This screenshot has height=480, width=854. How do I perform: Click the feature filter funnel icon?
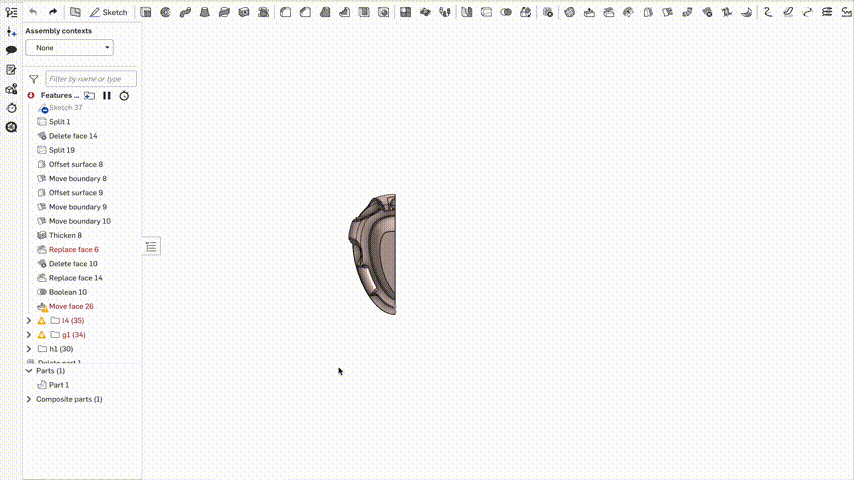tap(34, 79)
